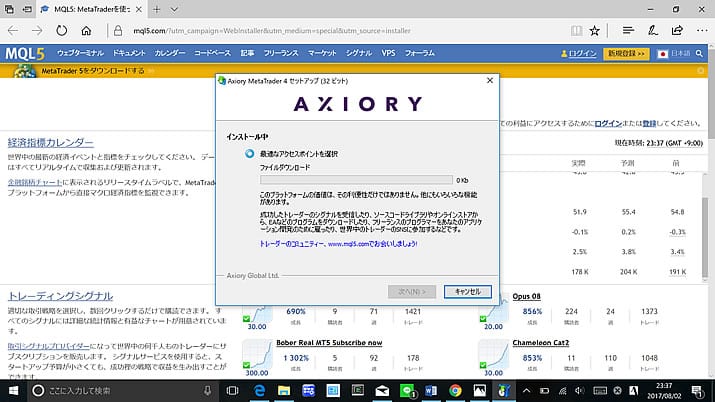Viewport: 715px width, 402px height.
Task: Open the 日本語 language selector
Action: click(674, 54)
